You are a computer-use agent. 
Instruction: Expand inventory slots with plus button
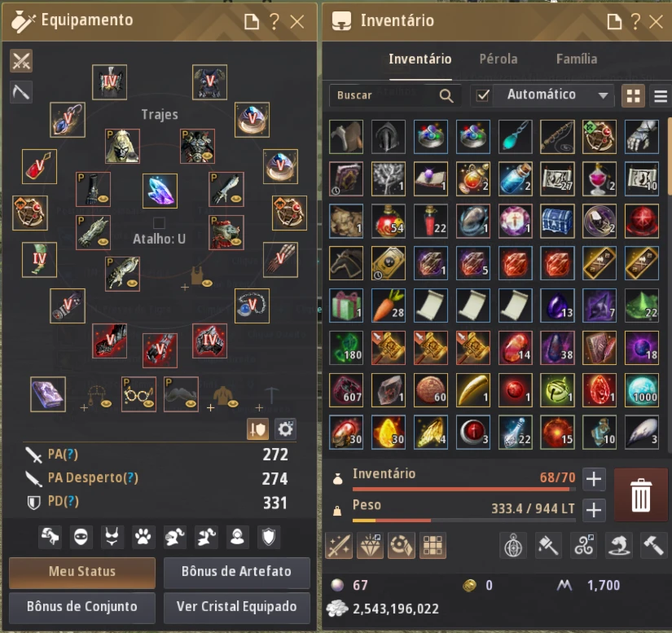594,479
